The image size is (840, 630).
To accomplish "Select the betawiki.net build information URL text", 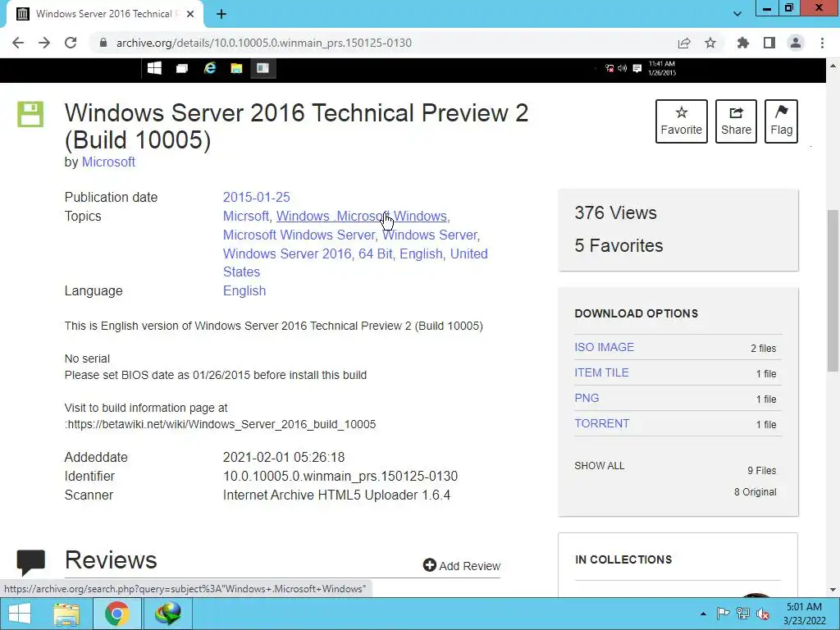I will [x=221, y=424].
